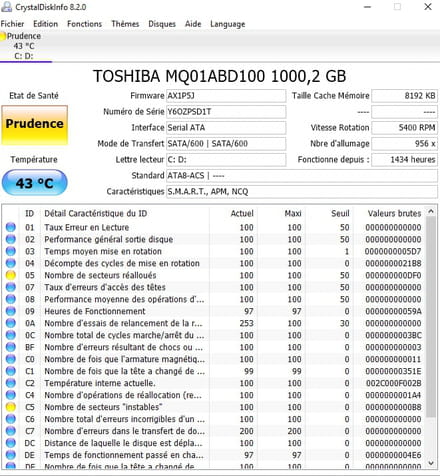Image resolution: width=440 pixels, height=476 pixels.
Task: Click the 43 °C temperature button
Action: tap(35, 183)
